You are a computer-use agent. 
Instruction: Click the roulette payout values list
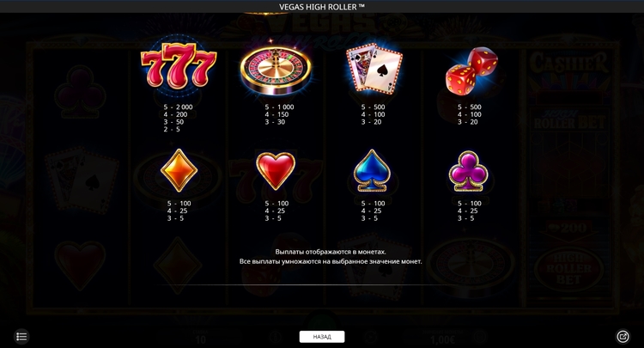[x=279, y=114]
